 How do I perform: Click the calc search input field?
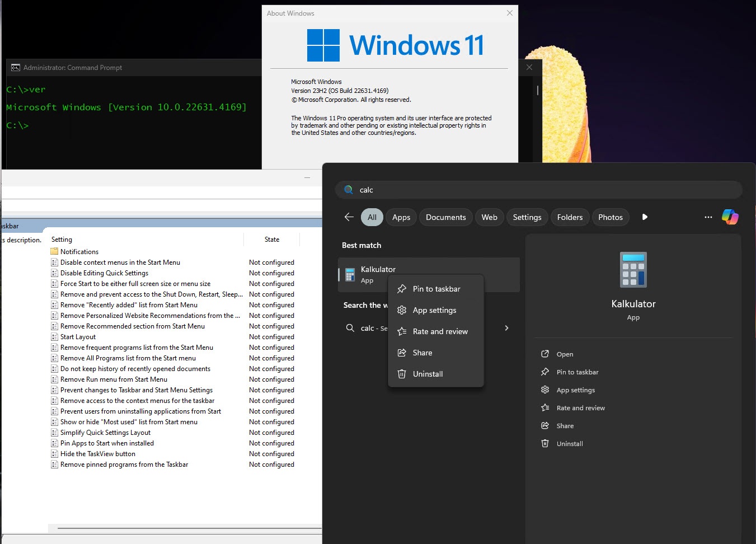538,190
